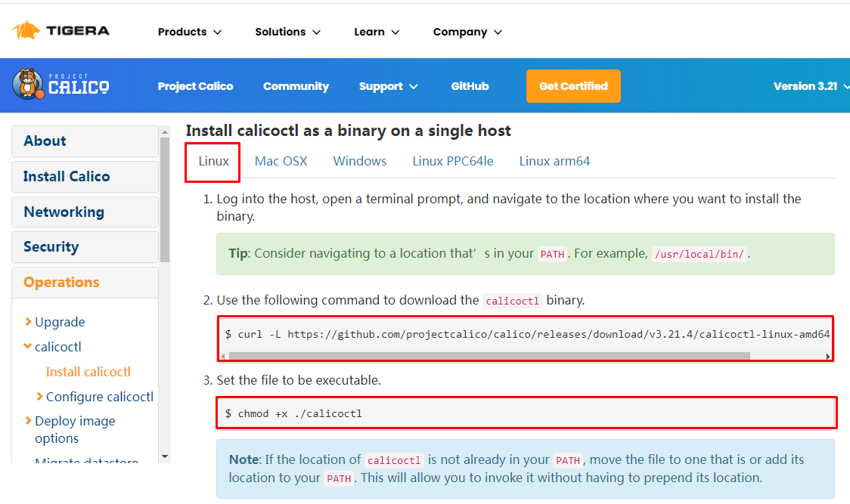Click the sidebar scroll down arrow
The image size is (850, 504).
tap(165, 456)
